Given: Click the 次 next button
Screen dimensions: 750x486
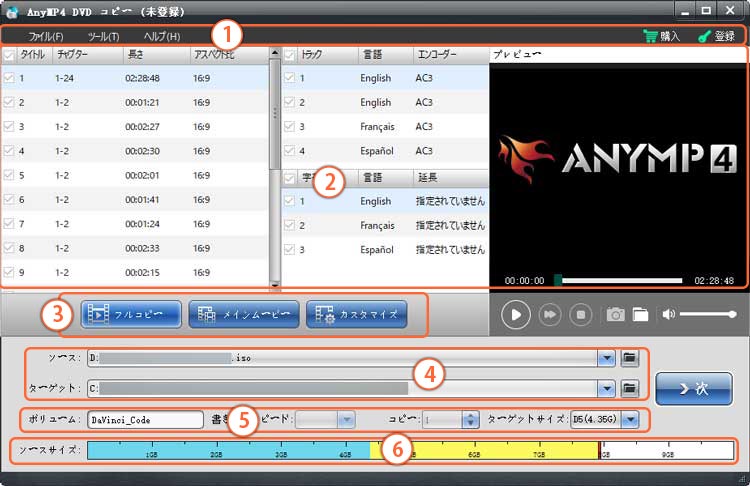Looking at the screenshot, I should 694,388.
